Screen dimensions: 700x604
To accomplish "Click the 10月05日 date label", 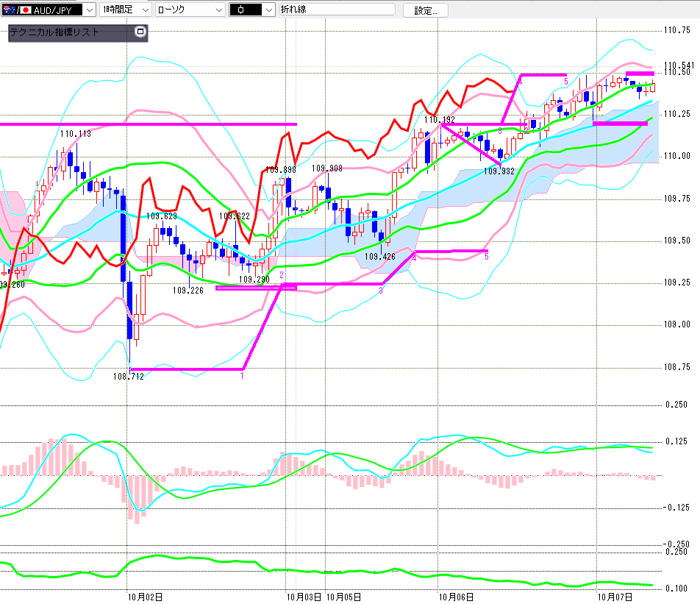I will point(344,597).
